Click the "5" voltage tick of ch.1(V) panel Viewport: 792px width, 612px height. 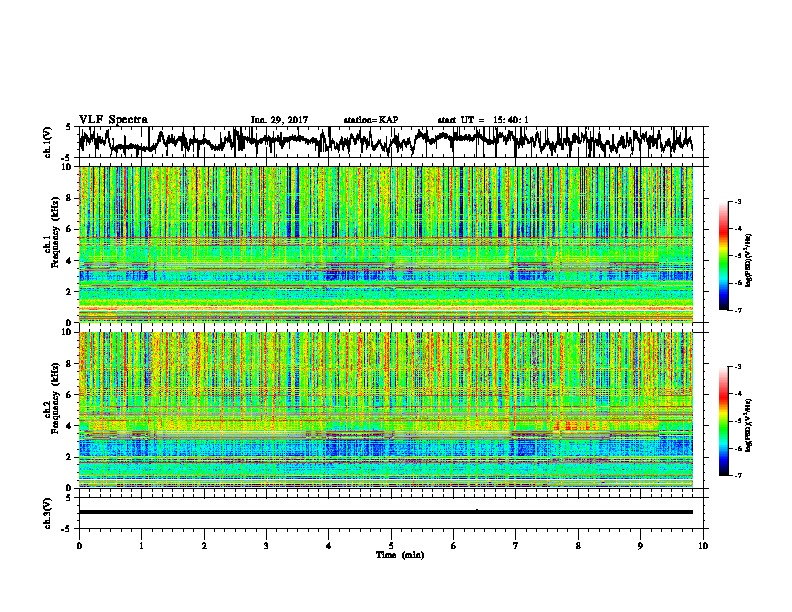(x=68, y=127)
